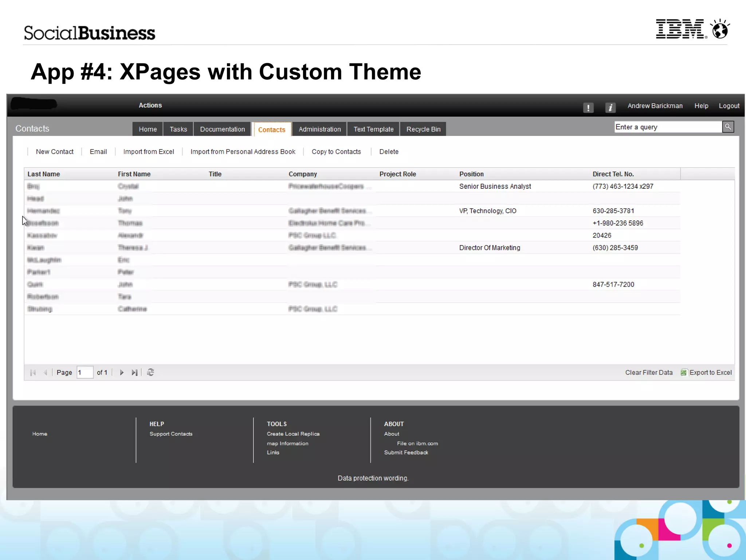Click the Help link in header

click(x=701, y=106)
